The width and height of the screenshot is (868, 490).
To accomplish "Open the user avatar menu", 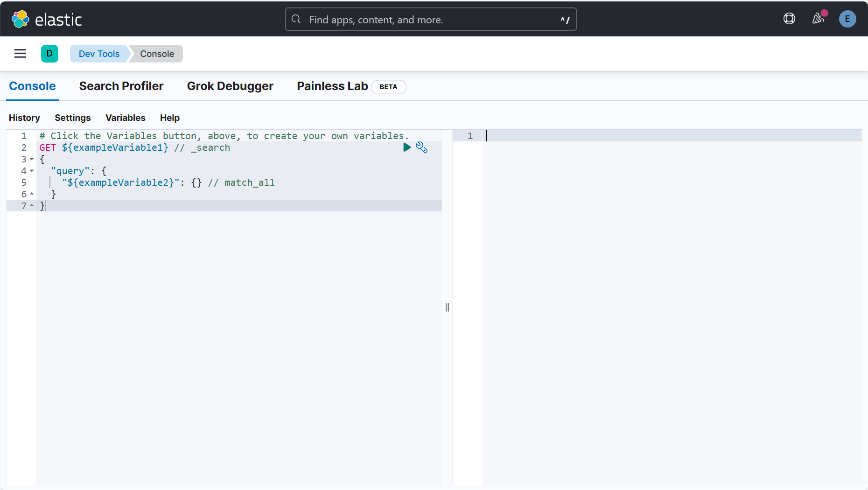I will pos(847,19).
